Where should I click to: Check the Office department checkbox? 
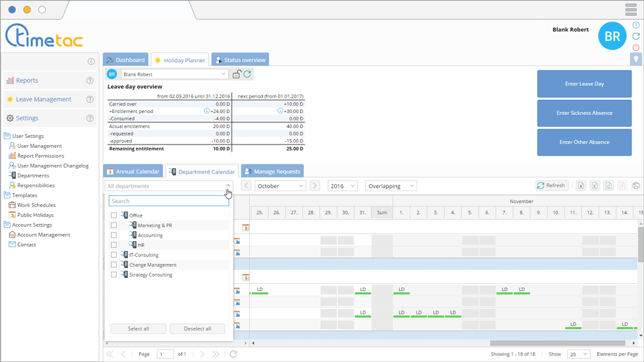(114, 215)
